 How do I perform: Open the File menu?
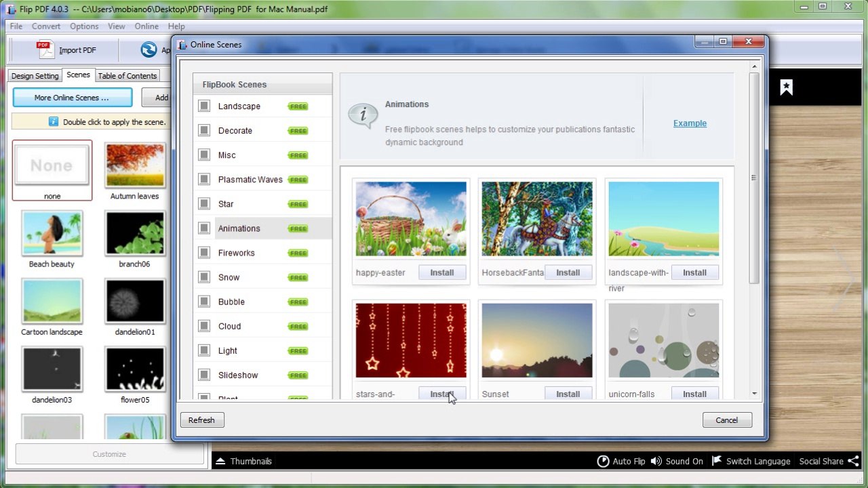pyautogui.click(x=16, y=26)
